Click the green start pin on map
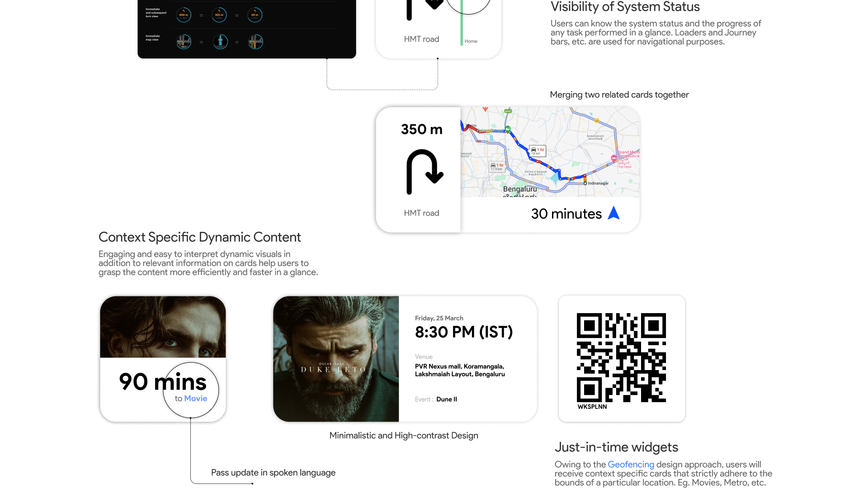 tap(508, 129)
